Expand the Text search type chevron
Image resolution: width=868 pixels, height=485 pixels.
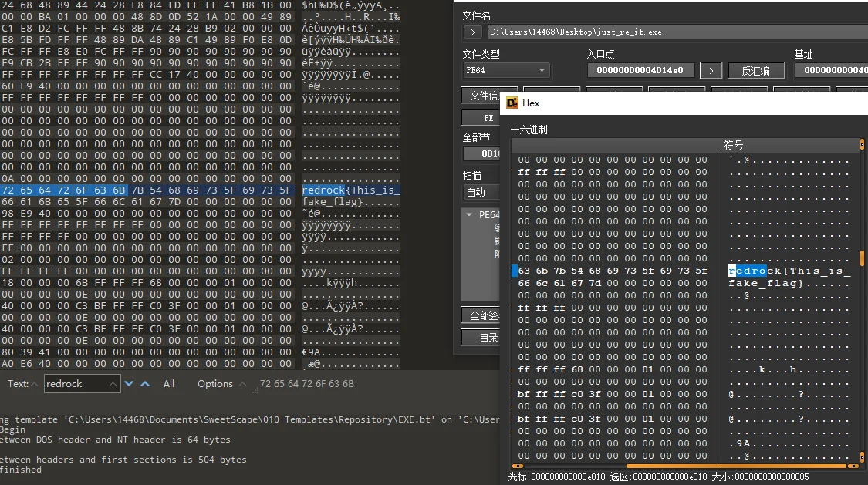35,383
